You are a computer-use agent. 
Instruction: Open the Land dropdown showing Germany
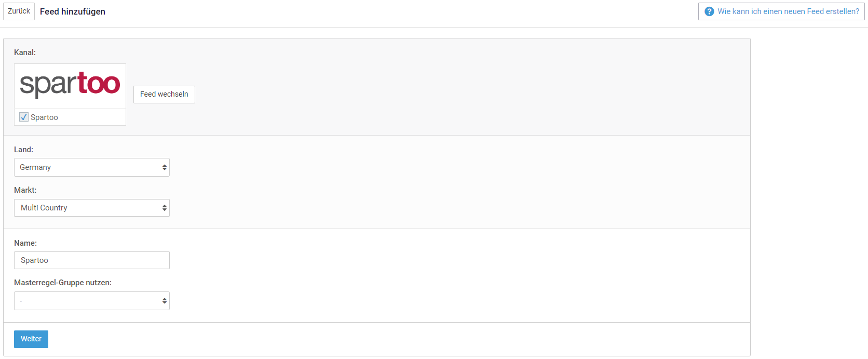click(x=92, y=167)
